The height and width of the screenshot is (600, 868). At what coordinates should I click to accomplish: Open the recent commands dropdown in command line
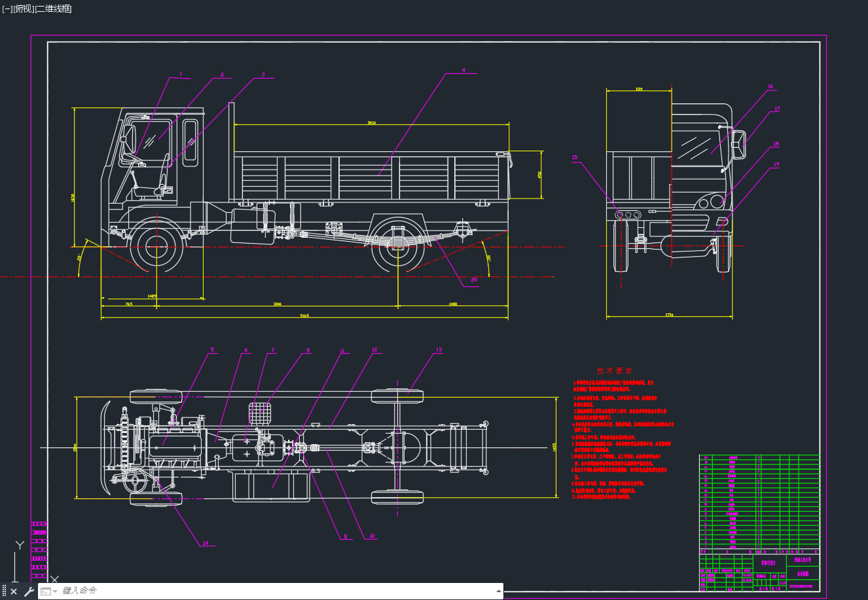tap(50, 591)
